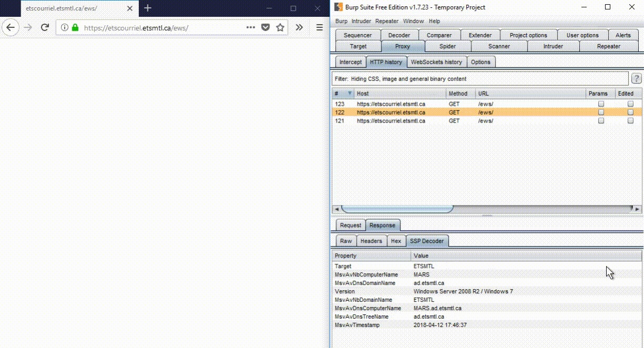
Task: Select the SSP Decoder tab
Action: pyautogui.click(x=427, y=241)
